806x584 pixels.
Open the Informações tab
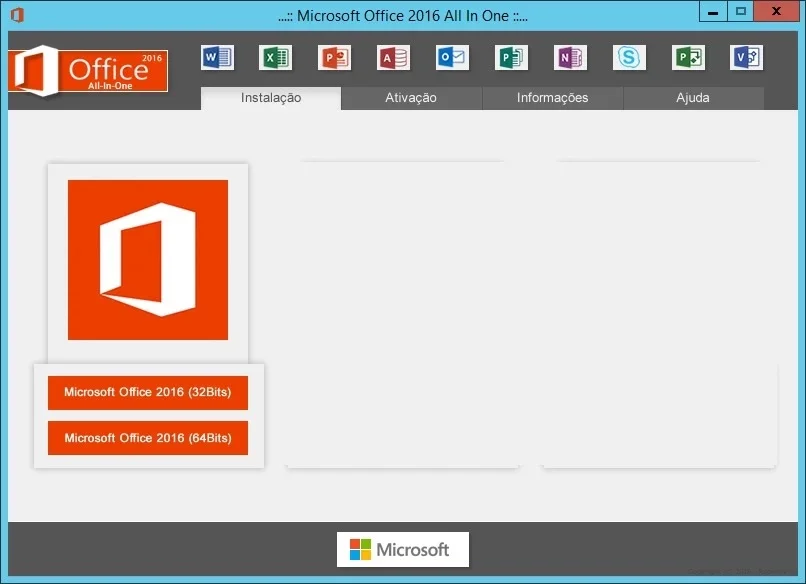[x=553, y=98]
